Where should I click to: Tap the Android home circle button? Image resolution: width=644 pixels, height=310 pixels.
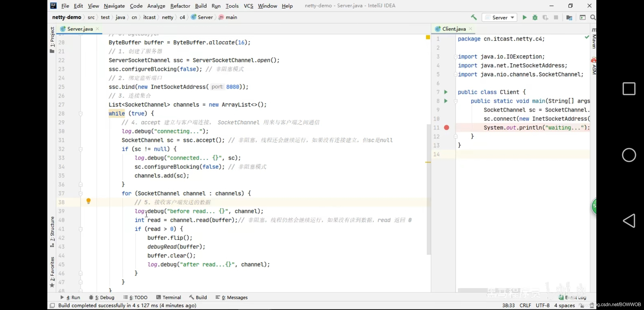coord(629,155)
